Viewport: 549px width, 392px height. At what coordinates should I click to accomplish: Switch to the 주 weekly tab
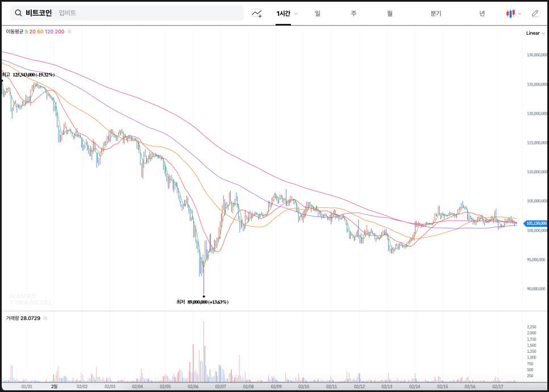click(353, 13)
